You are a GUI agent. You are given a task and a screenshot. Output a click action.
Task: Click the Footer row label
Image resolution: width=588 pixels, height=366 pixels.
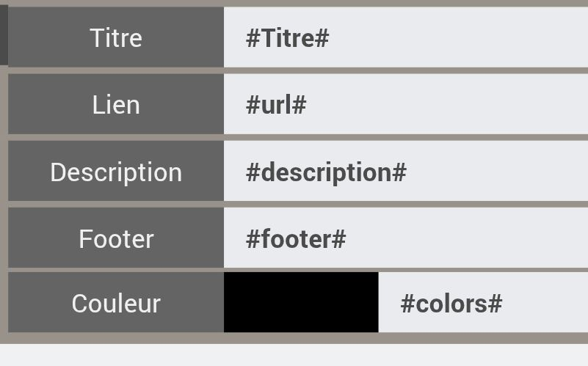pyautogui.click(x=116, y=239)
